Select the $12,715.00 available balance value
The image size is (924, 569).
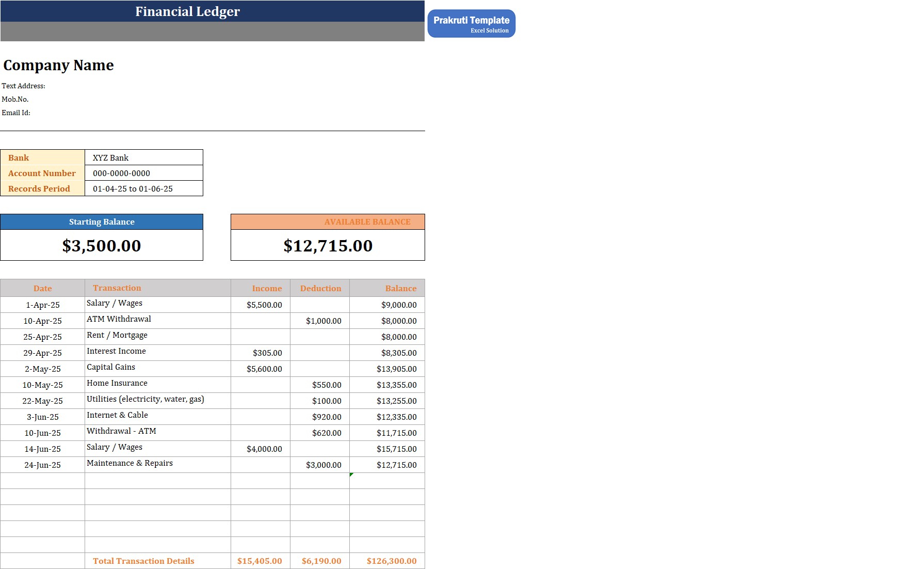[x=328, y=245]
